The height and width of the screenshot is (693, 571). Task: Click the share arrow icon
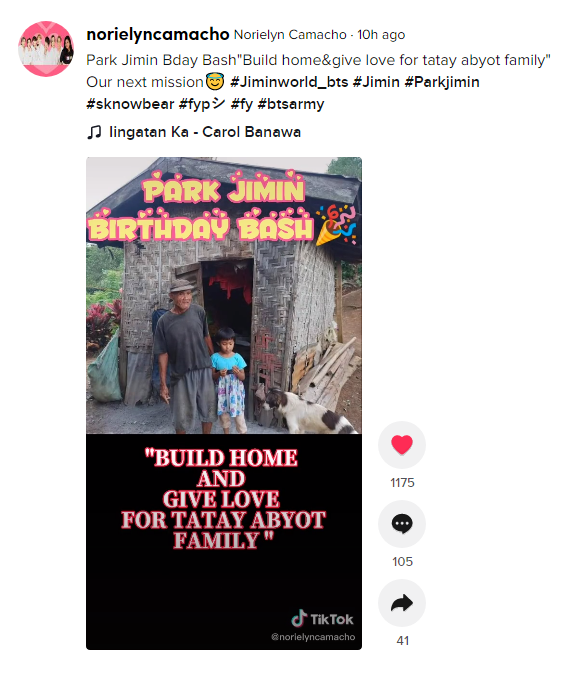tap(401, 603)
